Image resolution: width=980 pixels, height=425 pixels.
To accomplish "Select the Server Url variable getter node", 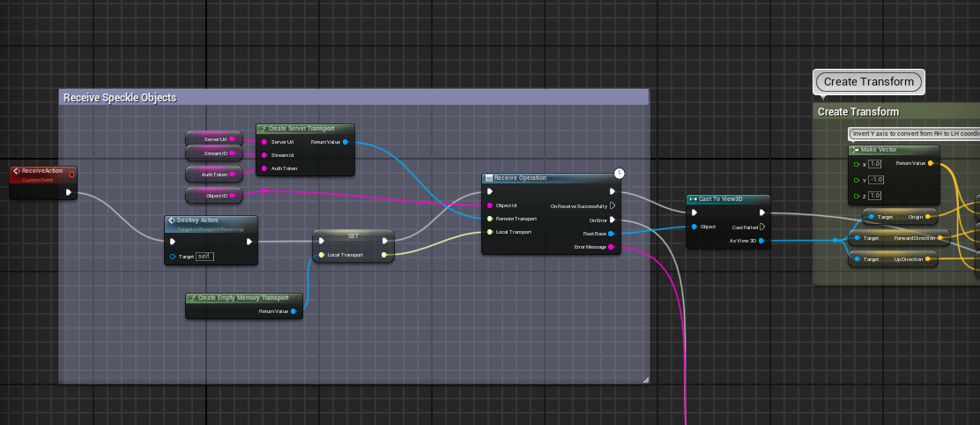I will [214, 138].
